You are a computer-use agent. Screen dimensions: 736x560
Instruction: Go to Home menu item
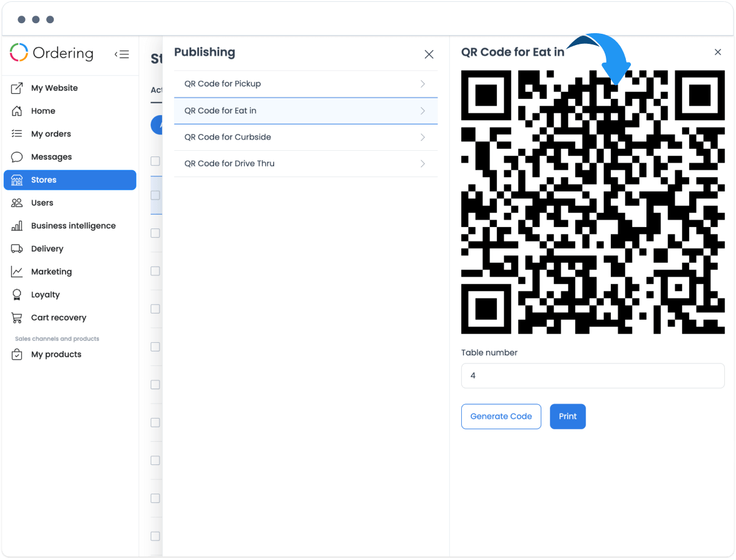click(x=70, y=111)
